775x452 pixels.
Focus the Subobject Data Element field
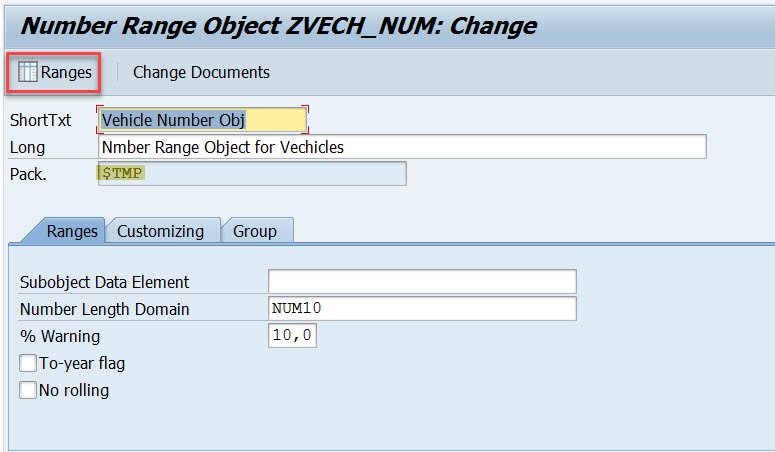(422, 281)
